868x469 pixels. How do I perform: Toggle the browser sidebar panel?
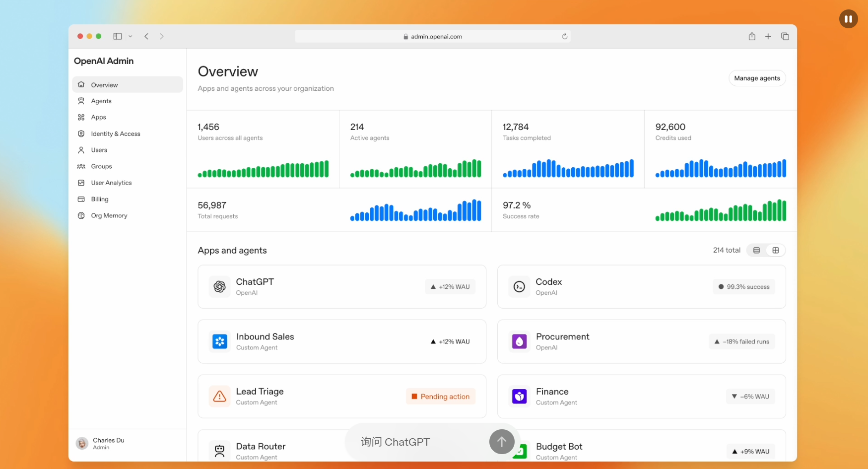118,36
